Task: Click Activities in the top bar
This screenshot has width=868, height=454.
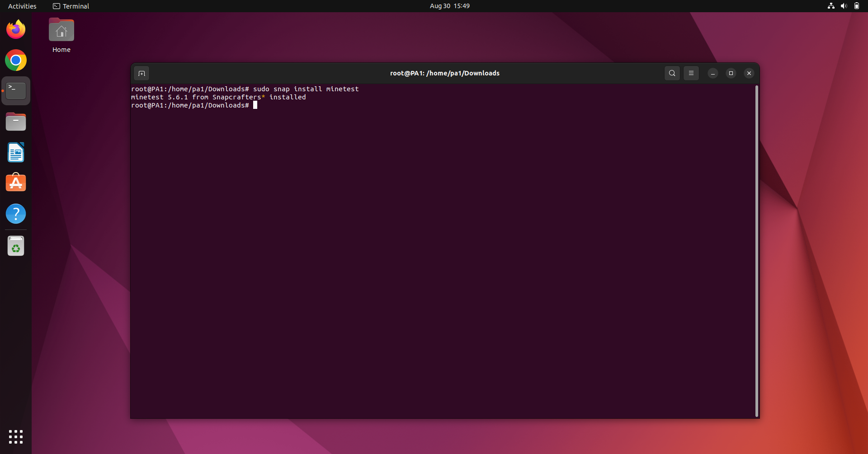Action: [x=22, y=6]
